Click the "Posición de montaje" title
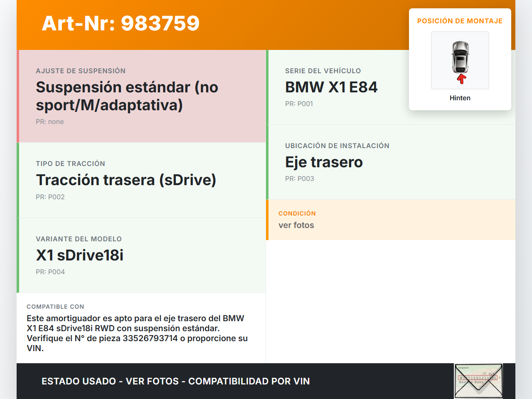This screenshot has height=399, width=532. 460,21
